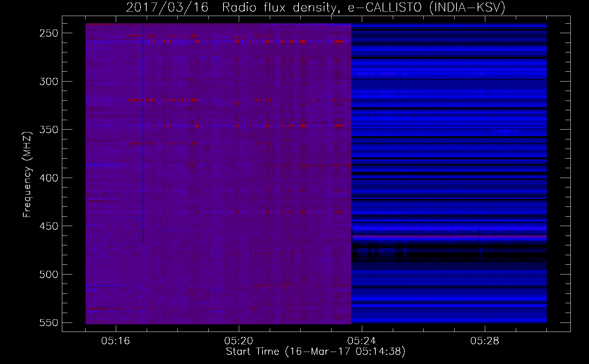
Task: Select the 300 frequency tick label
Action: coord(49,82)
